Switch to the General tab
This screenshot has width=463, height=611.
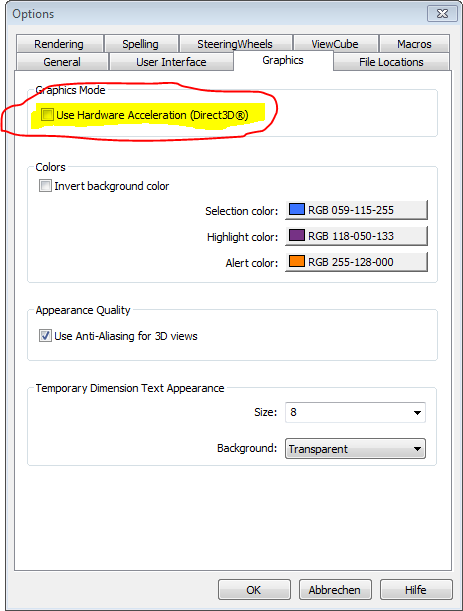pos(62,62)
